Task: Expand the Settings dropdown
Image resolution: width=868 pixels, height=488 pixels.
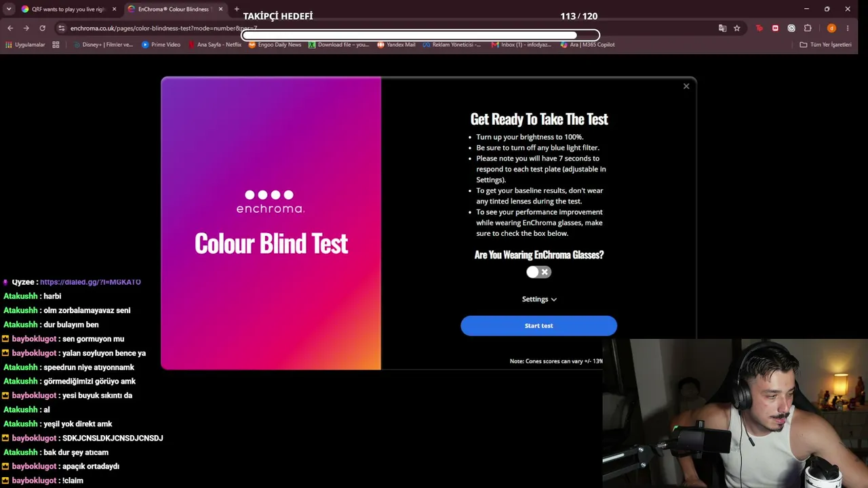Action: click(x=539, y=299)
